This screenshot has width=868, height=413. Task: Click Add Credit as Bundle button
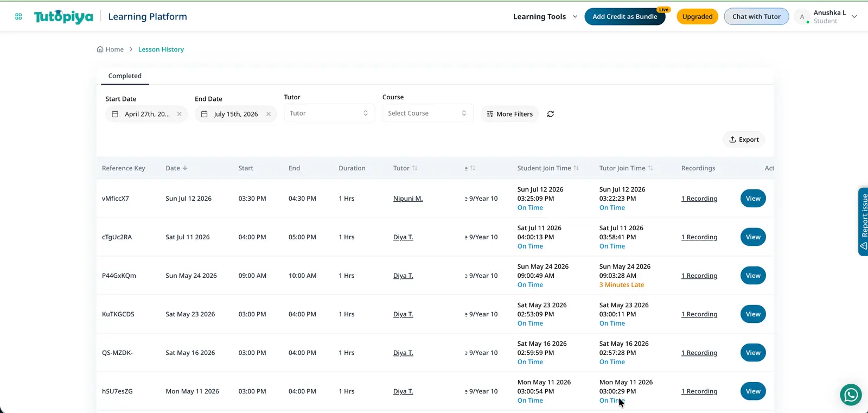tap(625, 17)
